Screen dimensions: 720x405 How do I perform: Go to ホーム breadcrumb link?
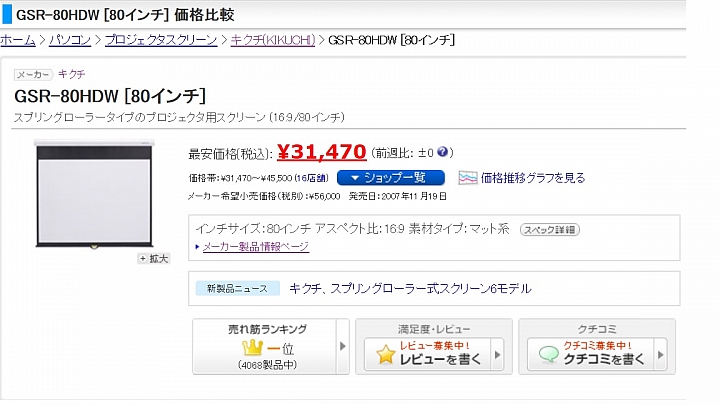coord(17,40)
